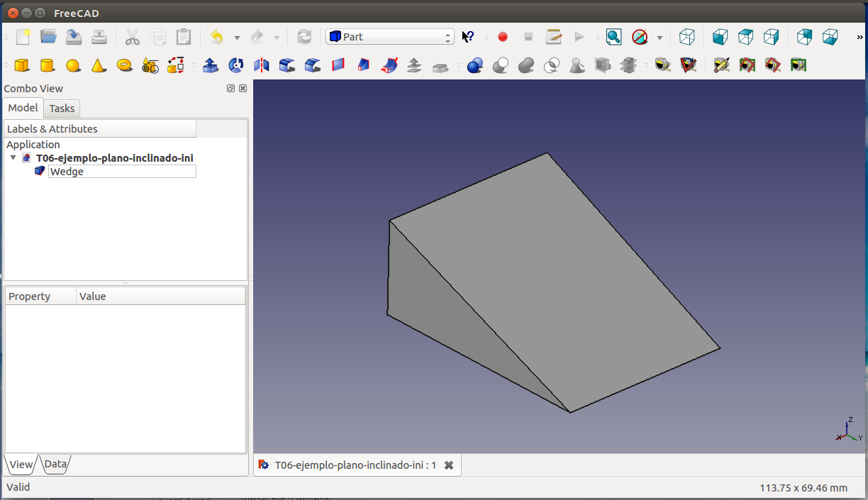The image size is (868, 500).
Task: Open the draw style dropdown arrow
Action: 660,37
